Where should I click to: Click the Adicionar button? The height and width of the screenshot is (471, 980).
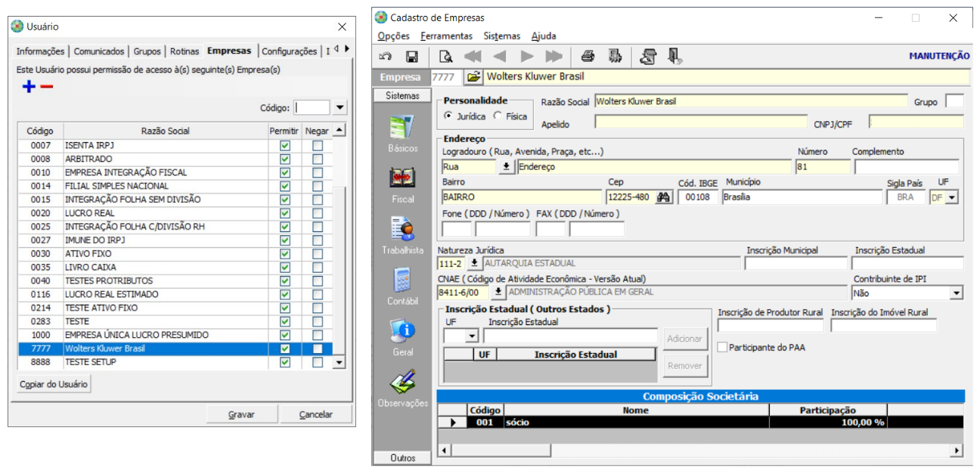coord(685,339)
